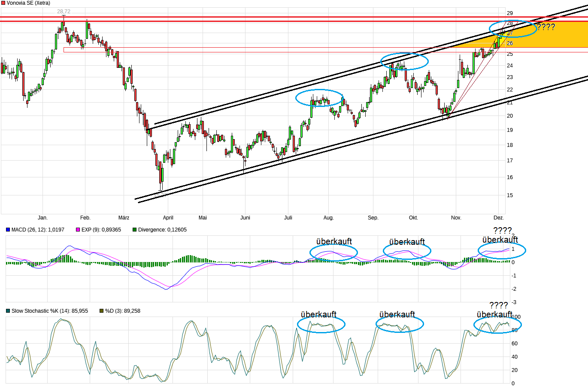Click the 40 label on the Stochastic axis
The image size is (588, 390).
(x=515, y=357)
